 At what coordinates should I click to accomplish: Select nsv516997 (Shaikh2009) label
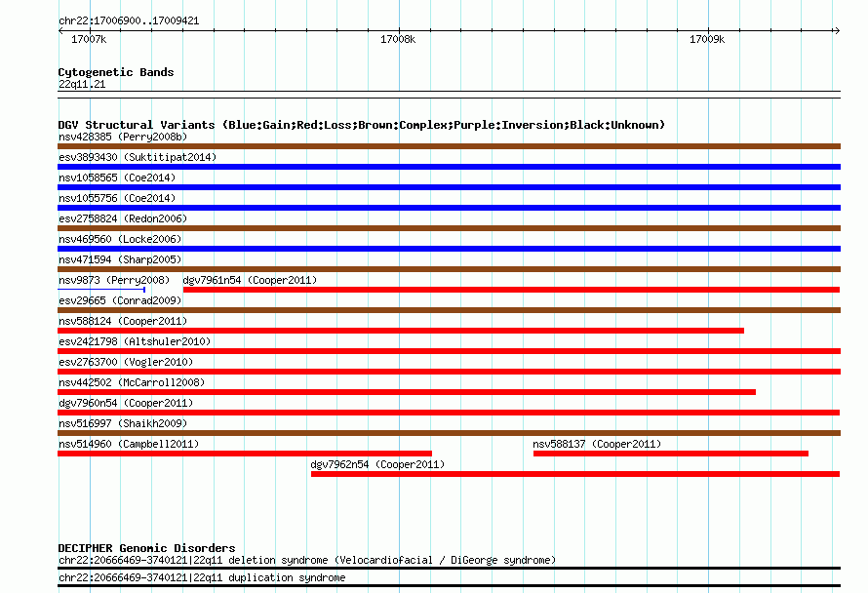(123, 423)
